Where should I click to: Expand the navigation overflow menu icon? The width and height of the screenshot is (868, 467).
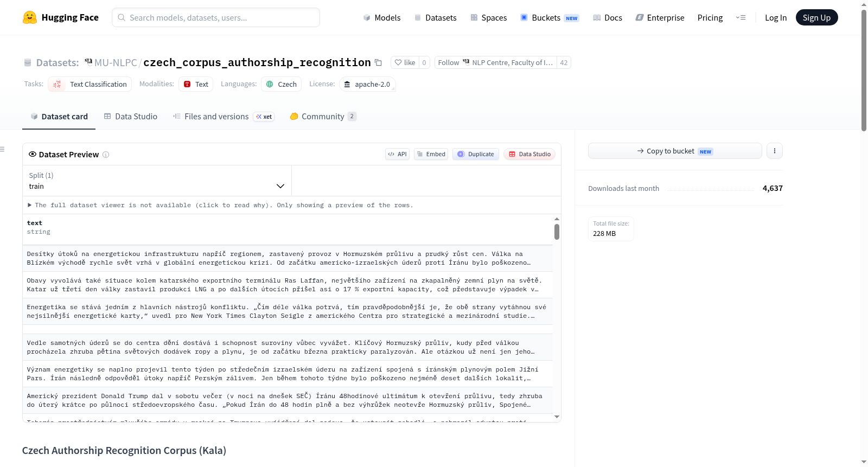741,17
